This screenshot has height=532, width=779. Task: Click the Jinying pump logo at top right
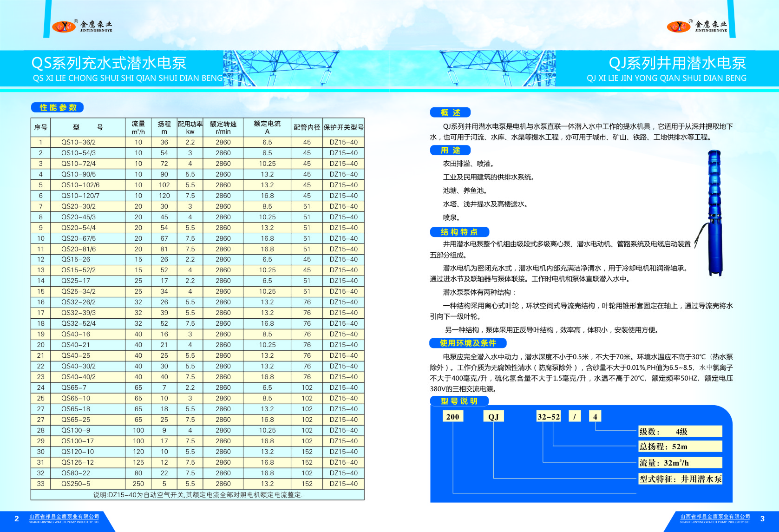(x=697, y=26)
